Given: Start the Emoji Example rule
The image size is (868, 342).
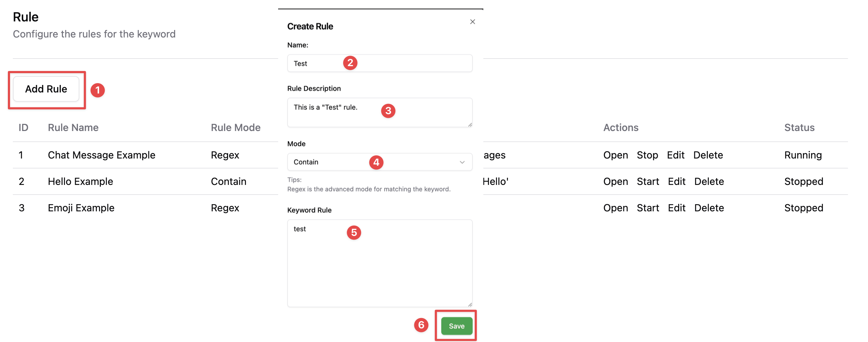Looking at the screenshot, I should [648, 208].
